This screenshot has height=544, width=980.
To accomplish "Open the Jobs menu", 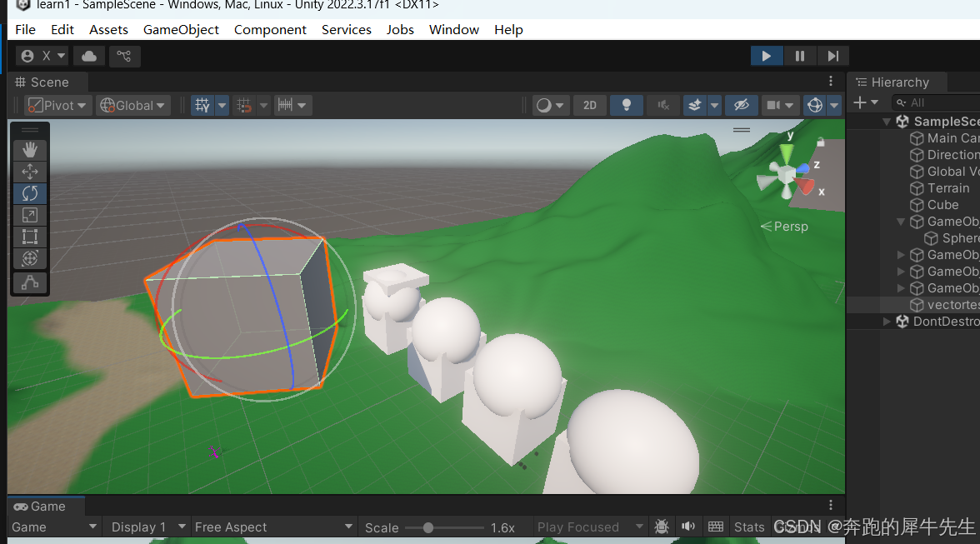I will (x=400, y=29).
